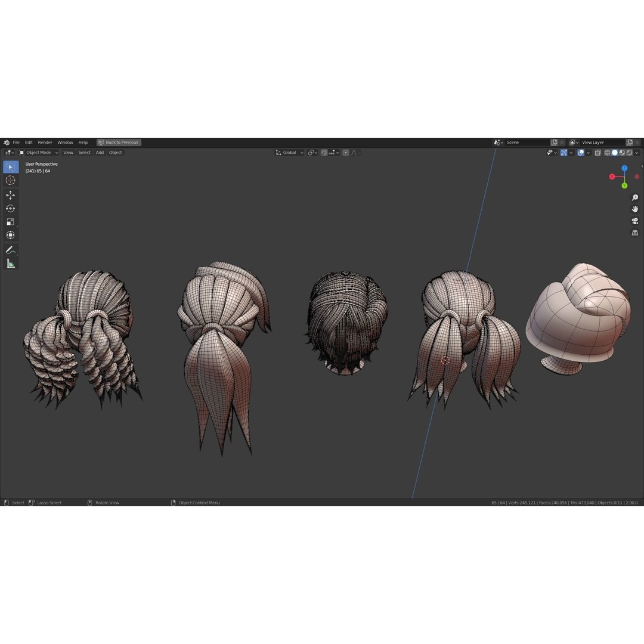Viewport: 644px width, 644px height.
Task: Open the Help menu
Action: tap(83, 143)
